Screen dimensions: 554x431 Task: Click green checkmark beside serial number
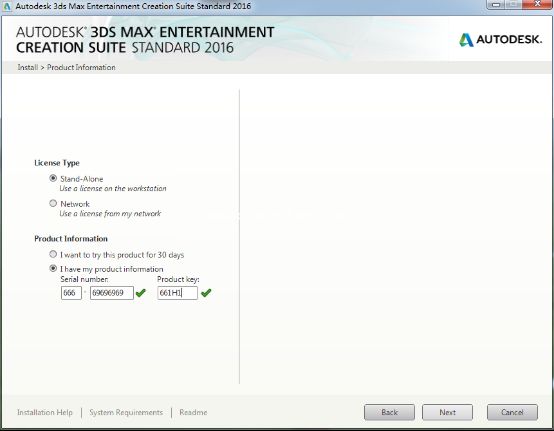pos(141,293)
